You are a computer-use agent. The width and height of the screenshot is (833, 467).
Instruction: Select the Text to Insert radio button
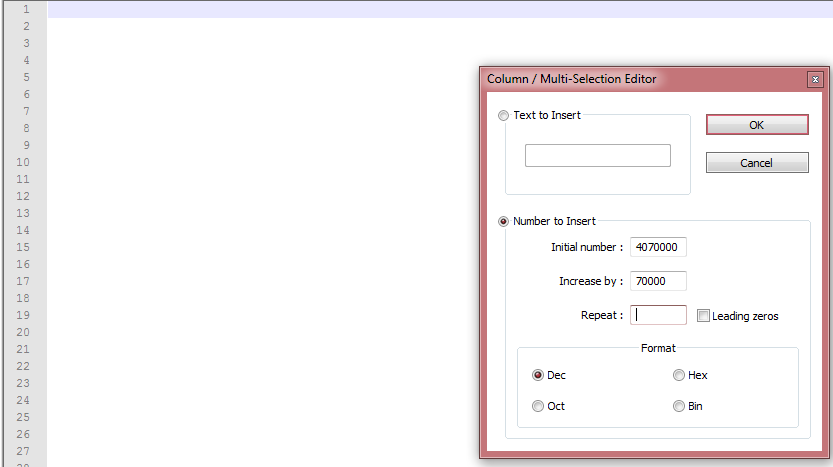point(503,115)
